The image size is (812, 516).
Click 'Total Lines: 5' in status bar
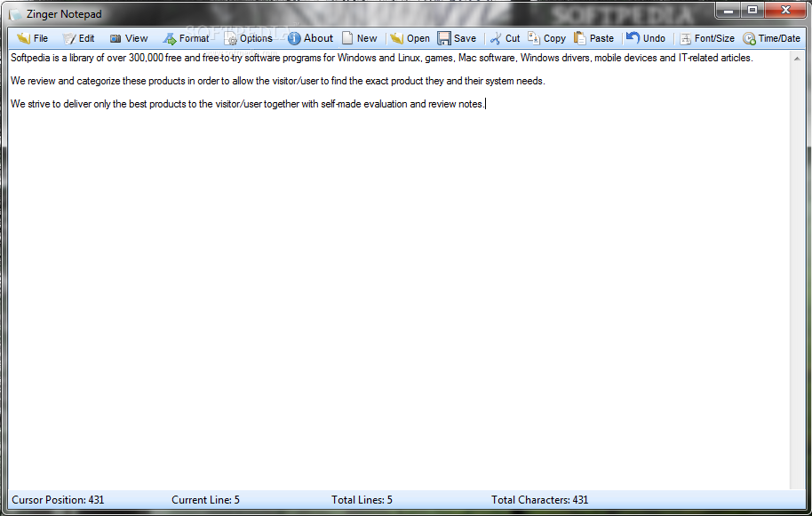point(362,500)
